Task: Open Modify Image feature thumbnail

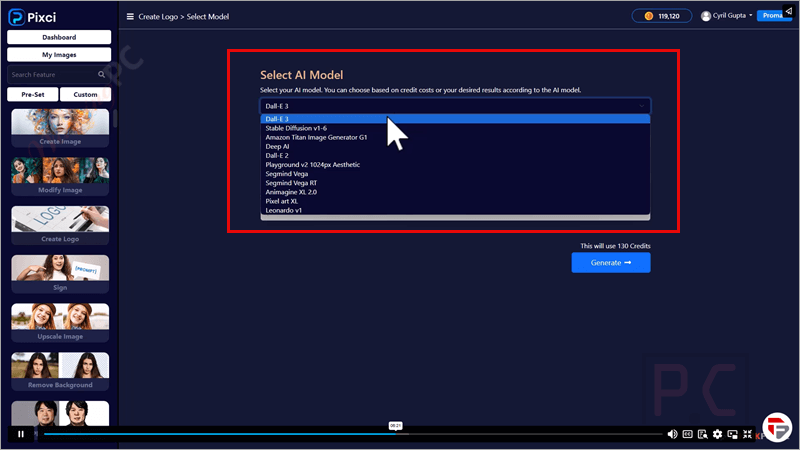Action: (x=60, y=176)
